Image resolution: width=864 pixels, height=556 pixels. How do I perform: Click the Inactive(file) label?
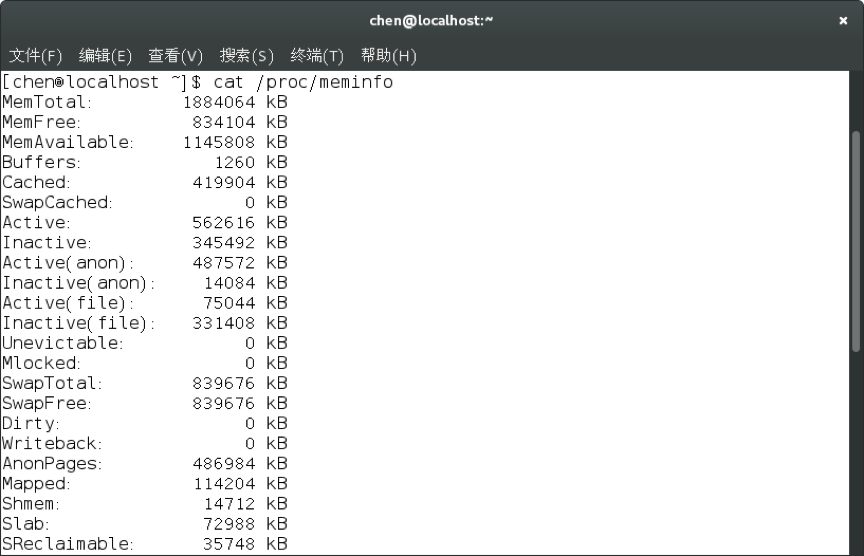click(78, 323)
